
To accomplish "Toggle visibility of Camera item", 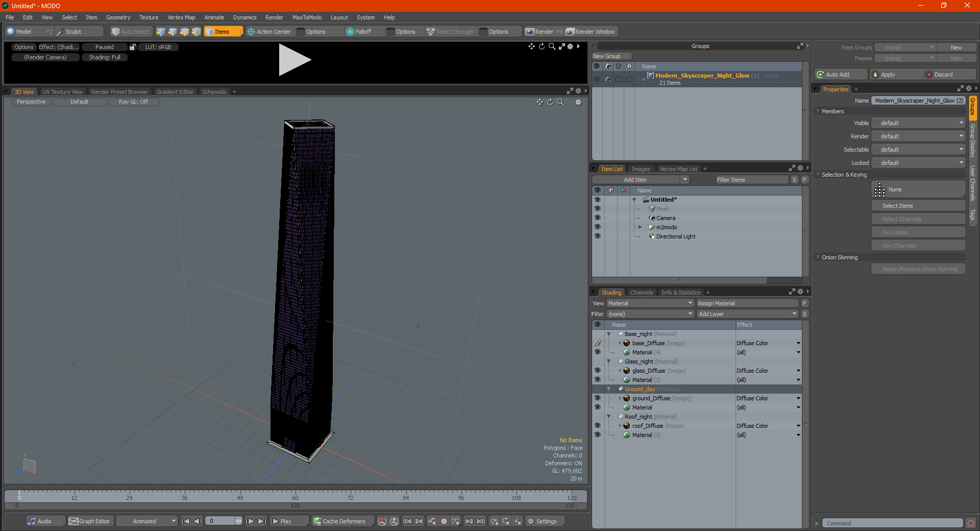I will (x=597, y=218).
